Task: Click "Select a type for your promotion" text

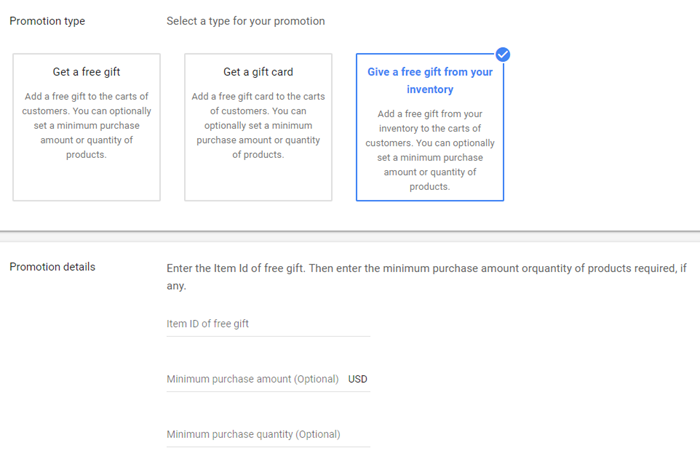Action: click(x=245, y=21)
